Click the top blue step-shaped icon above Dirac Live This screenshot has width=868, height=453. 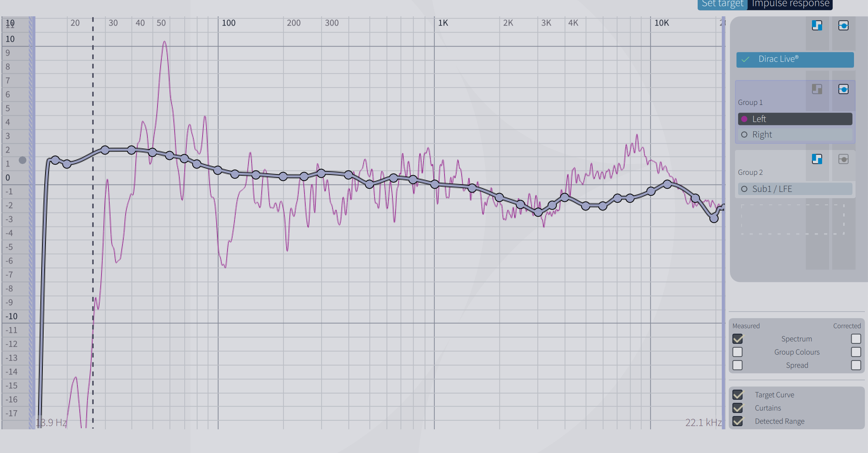817,26
